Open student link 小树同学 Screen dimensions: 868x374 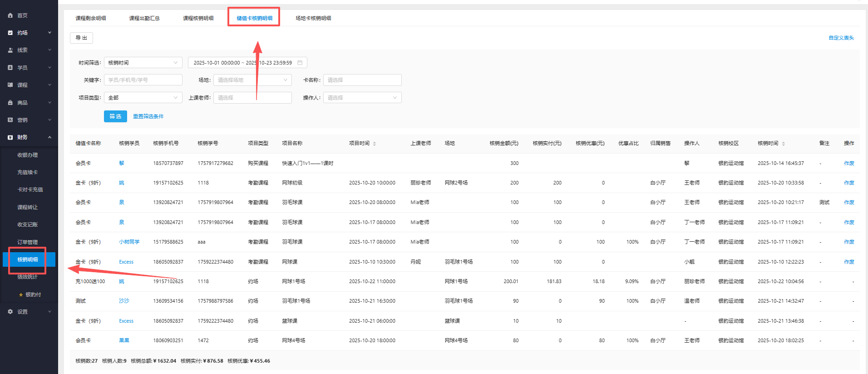(129, 242)
